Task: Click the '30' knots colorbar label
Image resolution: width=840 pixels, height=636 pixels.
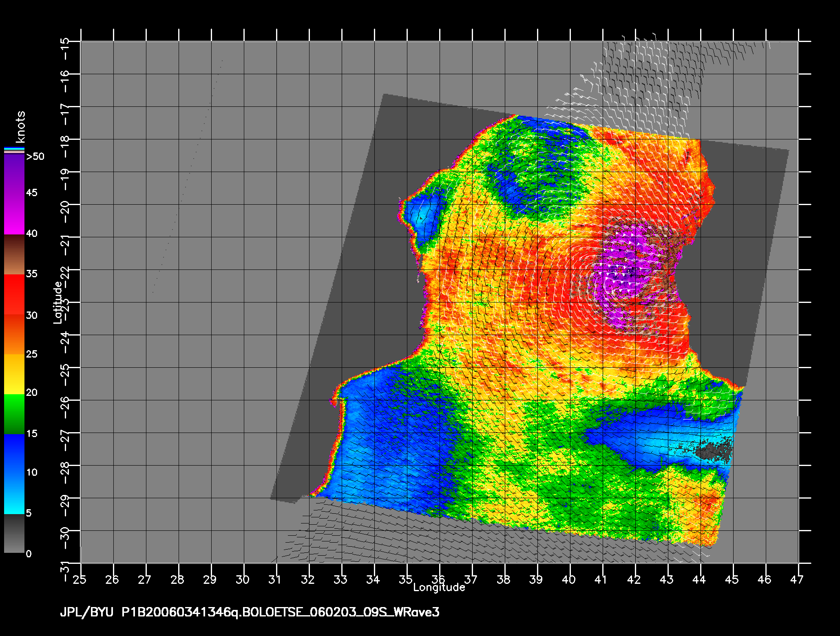Action: (32, 315)
